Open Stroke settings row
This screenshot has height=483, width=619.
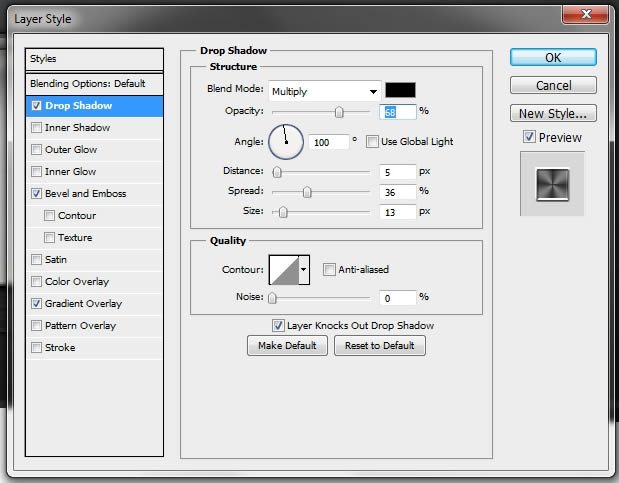(94, 348)
